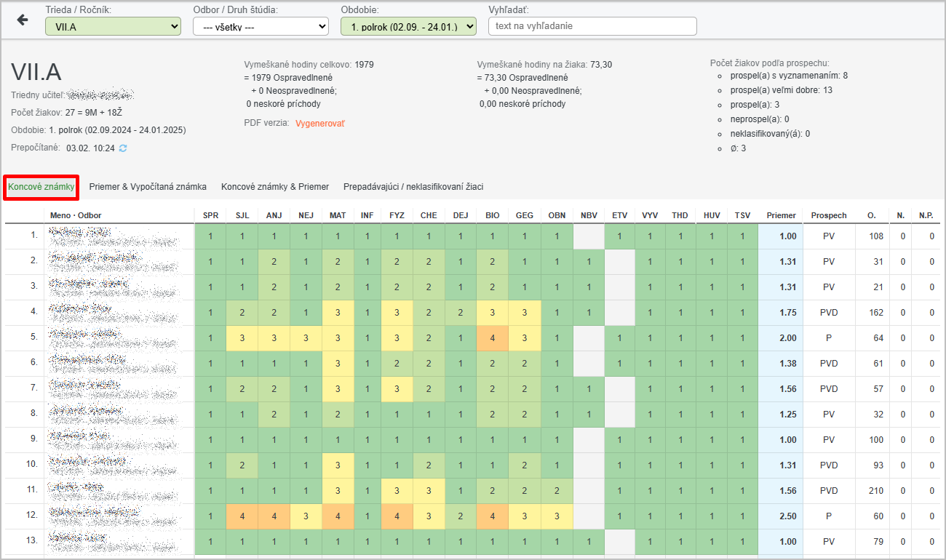Click yellow MAT grade 3 in row 4
This screenshot has width=946, height=560.
pyautogui.click(x=338, y=313)
